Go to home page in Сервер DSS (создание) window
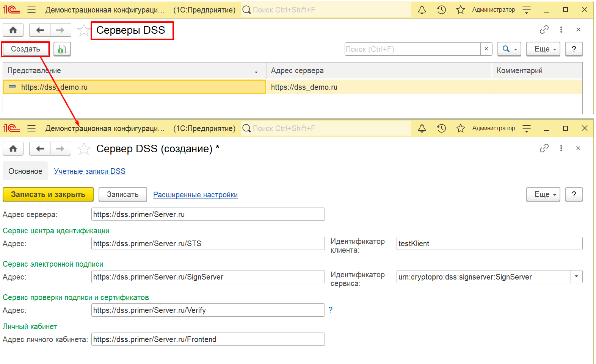Image resolution: width=596 pixels, height=364 pixels. point(13,148)
